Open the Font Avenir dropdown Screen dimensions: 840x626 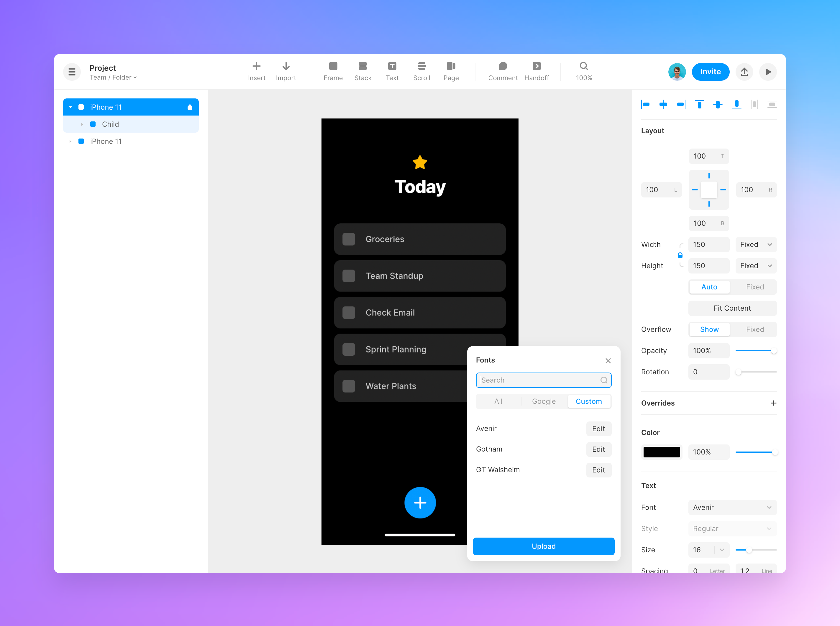click(732, 508)
